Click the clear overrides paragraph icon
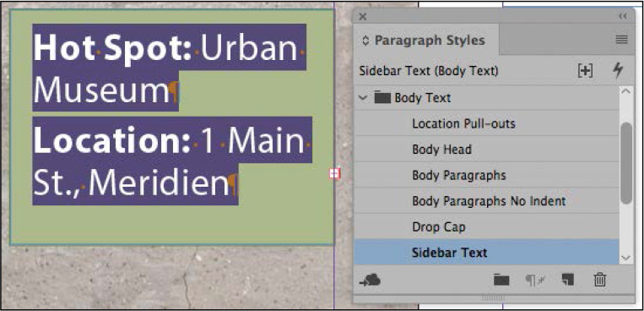 click(x=536, y=280)
